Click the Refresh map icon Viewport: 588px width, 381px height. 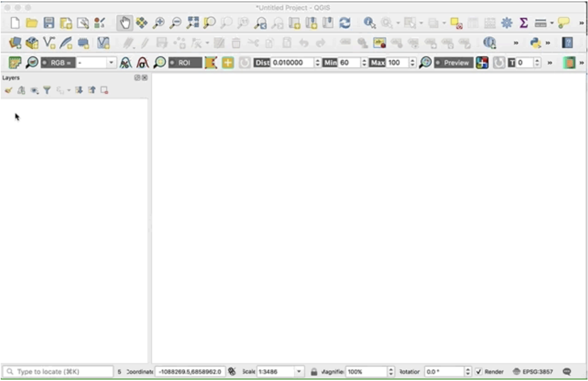[345, 23]
